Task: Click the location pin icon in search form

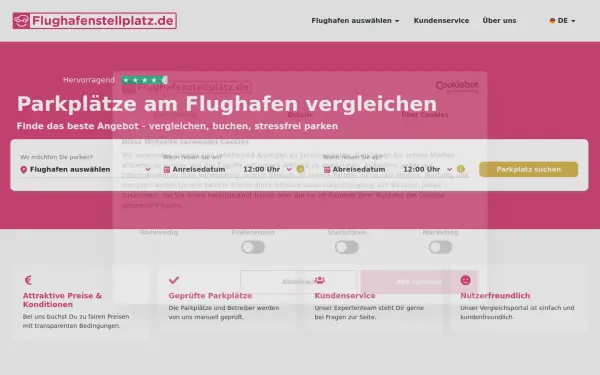Action: (x=24, y=170)
